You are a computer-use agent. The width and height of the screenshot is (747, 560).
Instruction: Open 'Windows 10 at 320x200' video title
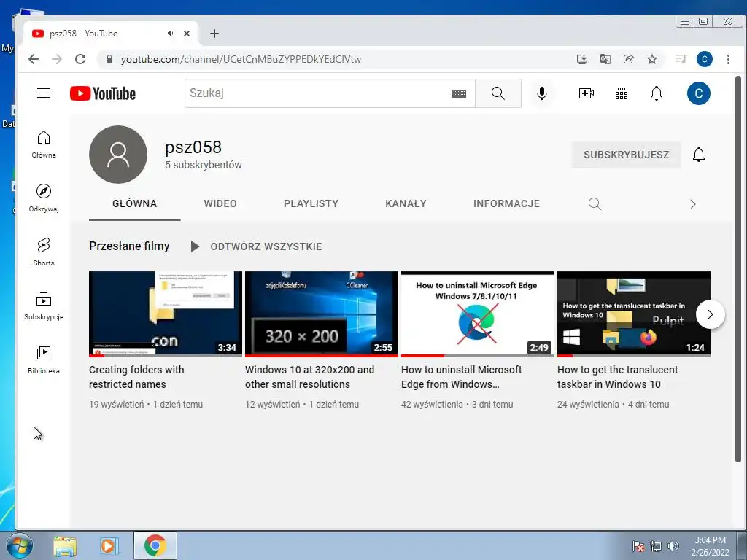pos(309,377)
